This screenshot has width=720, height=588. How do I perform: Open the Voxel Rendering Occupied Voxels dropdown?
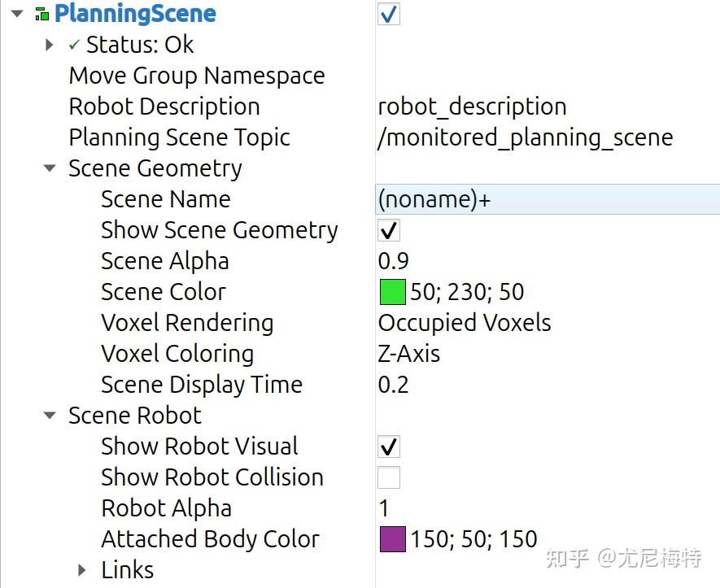(465, 323)
